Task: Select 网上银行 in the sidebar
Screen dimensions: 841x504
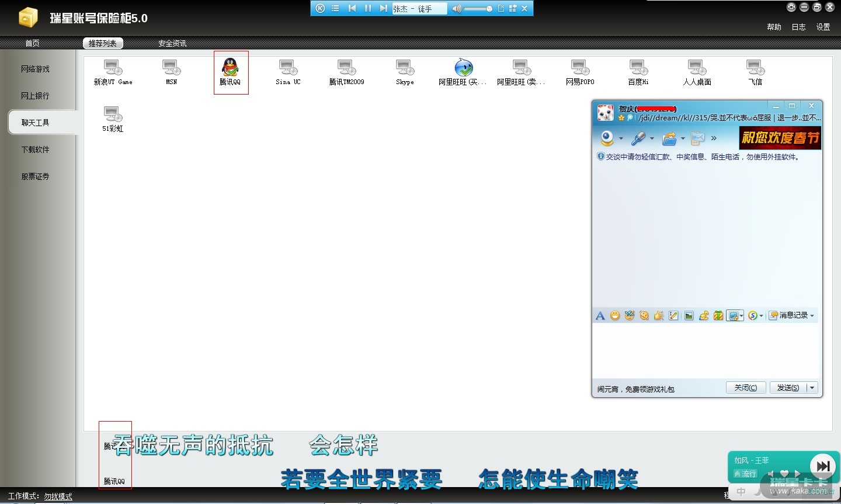Action: pyautogui.click(x=36, y=96)
